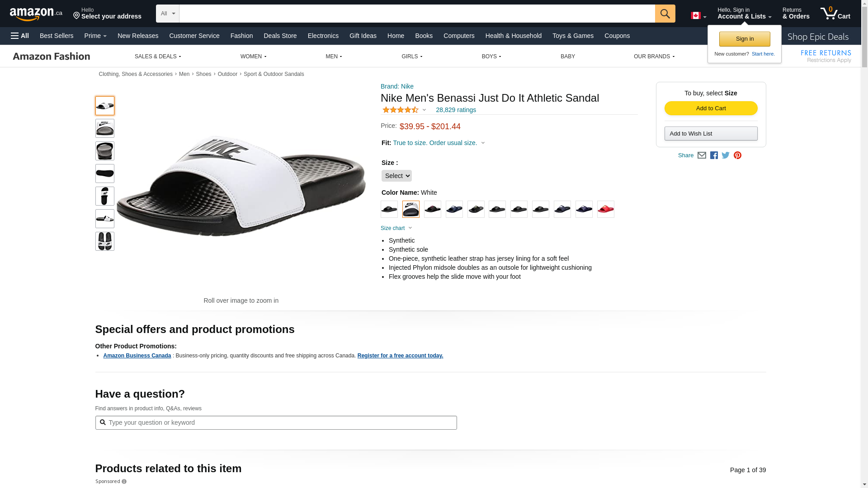Screen dimensions: 868x488
Task: Type in the product question field
Action: coord(280,422)
